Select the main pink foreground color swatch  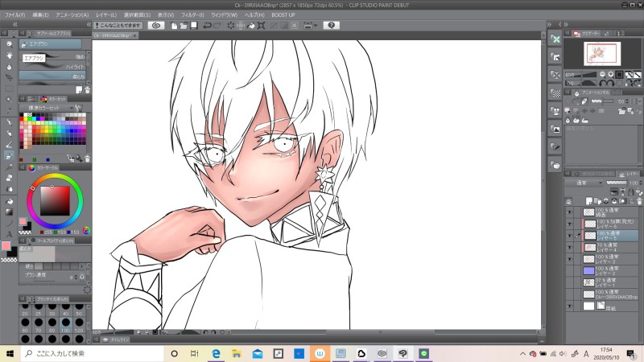pos(6,245)
